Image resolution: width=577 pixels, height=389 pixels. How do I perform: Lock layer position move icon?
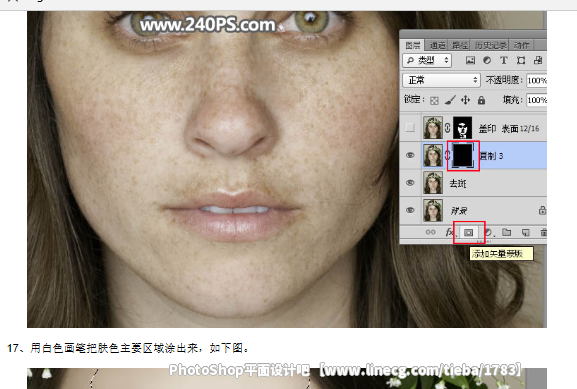[x=465, y=100]
